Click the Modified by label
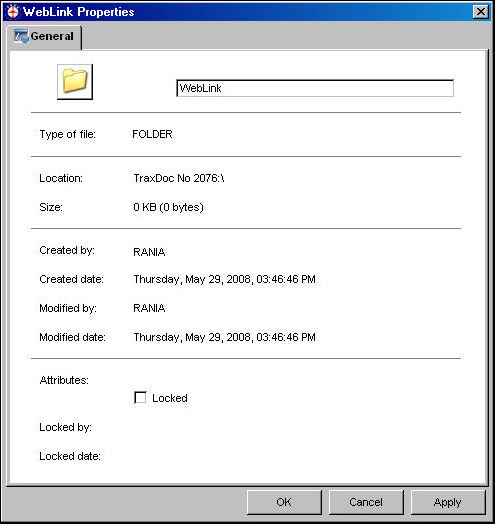Screen dimensions: 495x524 pyautogui.click(x=68, y=308)
